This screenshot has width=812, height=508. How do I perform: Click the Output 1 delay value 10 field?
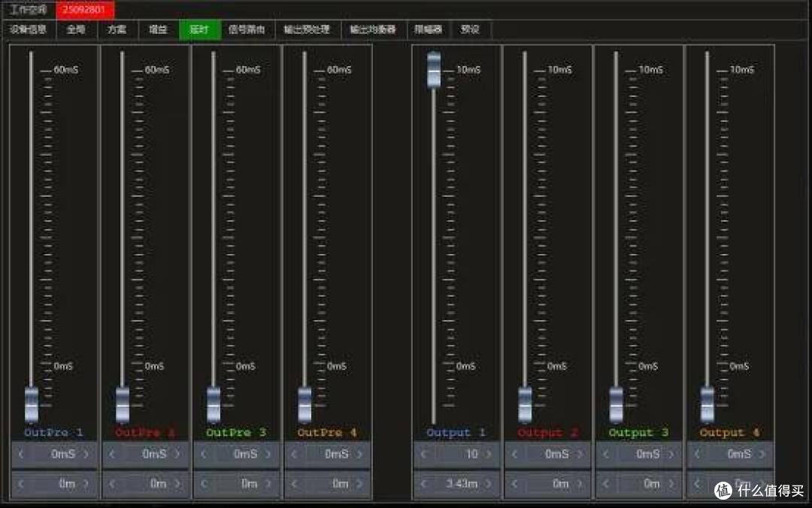click(456, 454)
